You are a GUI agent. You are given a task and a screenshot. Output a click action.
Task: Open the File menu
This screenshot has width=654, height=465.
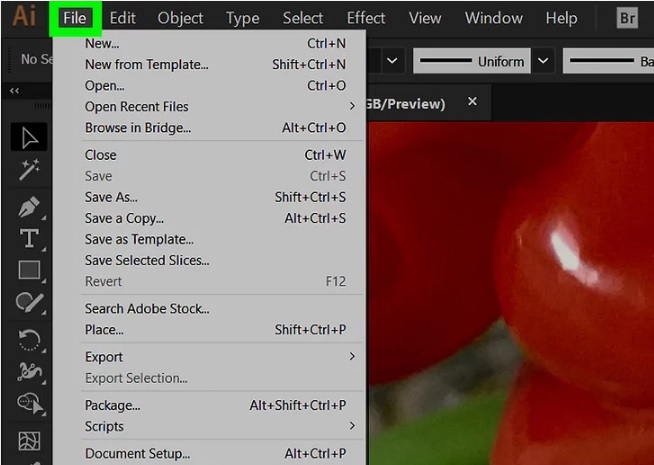pos(75,18)
